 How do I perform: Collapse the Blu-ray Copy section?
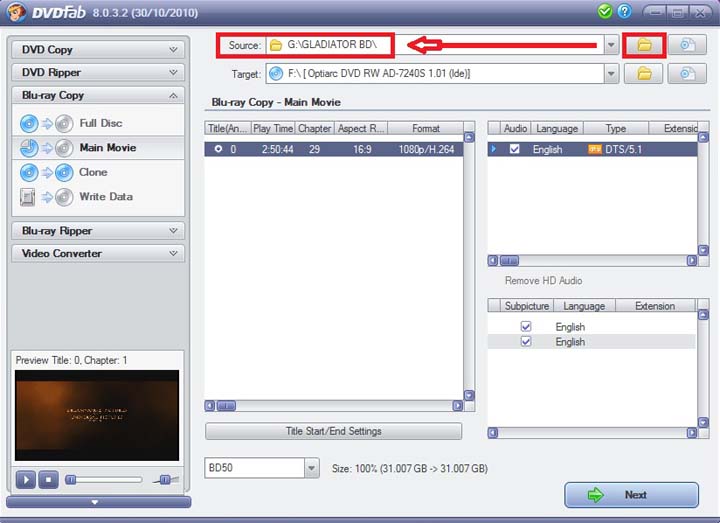coord(98,95)
